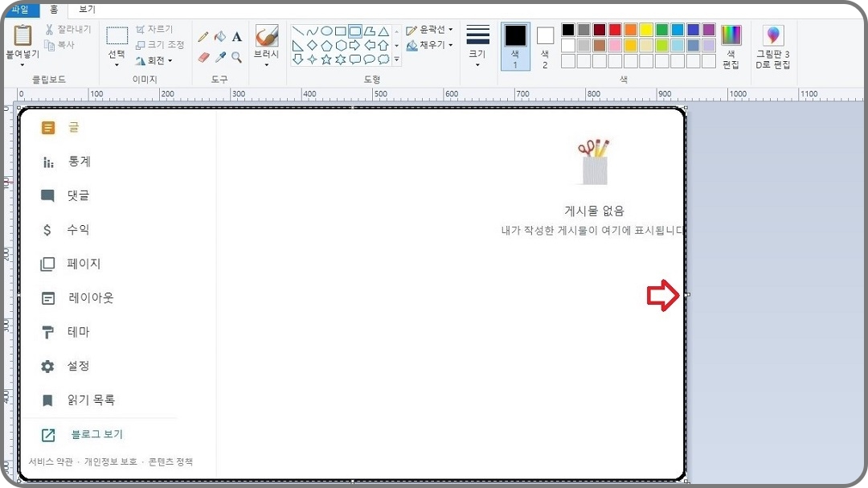Select the Text tool
Viewport: 868px width, 488px height.
tap(235, 36)
